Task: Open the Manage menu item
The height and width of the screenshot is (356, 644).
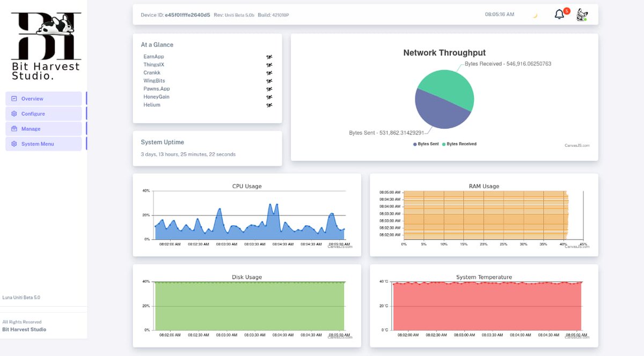Action: pyautogui.click(x=43, y=129)
